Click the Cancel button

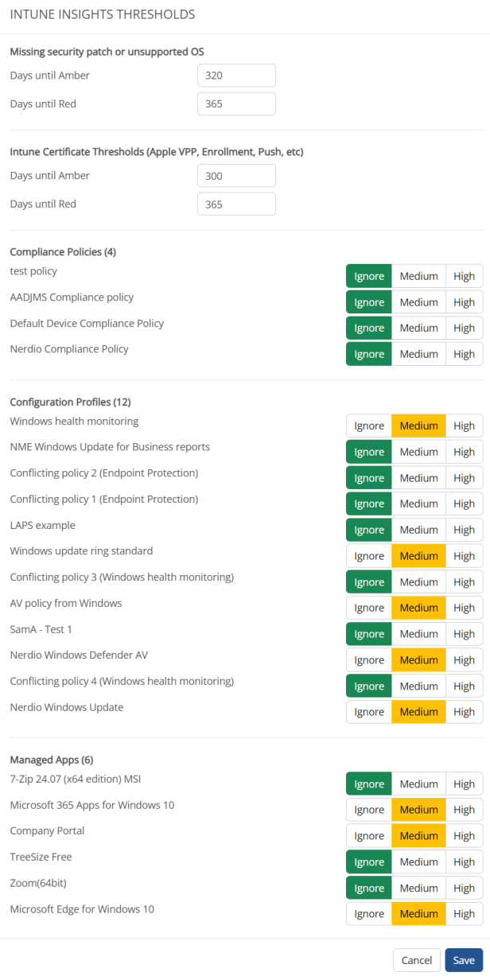pos(416,960)
